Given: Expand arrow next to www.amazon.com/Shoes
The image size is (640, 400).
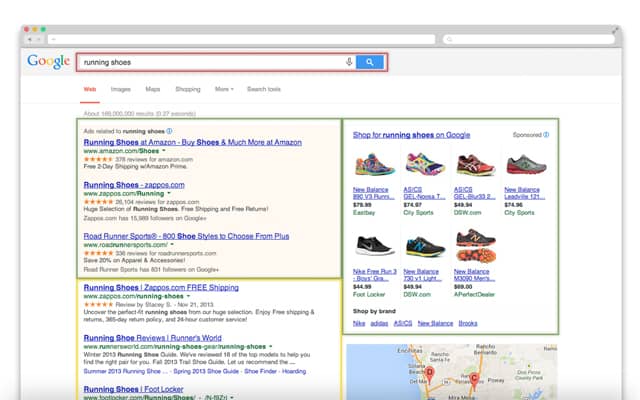Looking at the screenshot, I should point(164,151).
